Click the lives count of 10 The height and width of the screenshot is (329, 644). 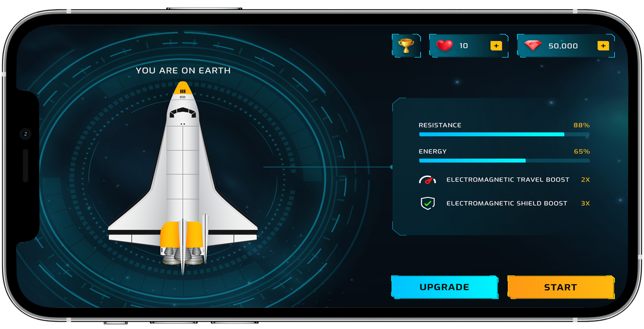point(464,46)
